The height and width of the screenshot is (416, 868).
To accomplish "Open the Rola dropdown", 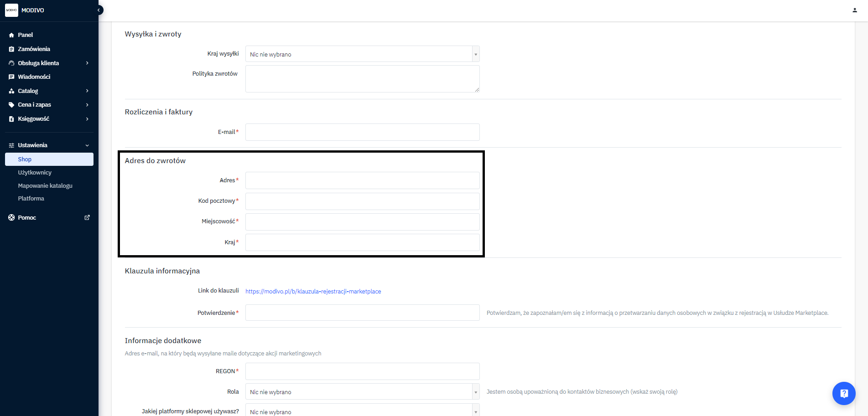I will point(362,392).
